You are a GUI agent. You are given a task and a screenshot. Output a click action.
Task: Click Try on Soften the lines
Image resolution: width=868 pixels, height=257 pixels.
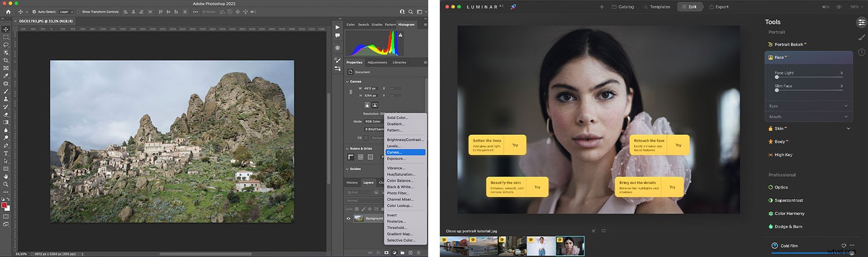(x=515, y=145)
